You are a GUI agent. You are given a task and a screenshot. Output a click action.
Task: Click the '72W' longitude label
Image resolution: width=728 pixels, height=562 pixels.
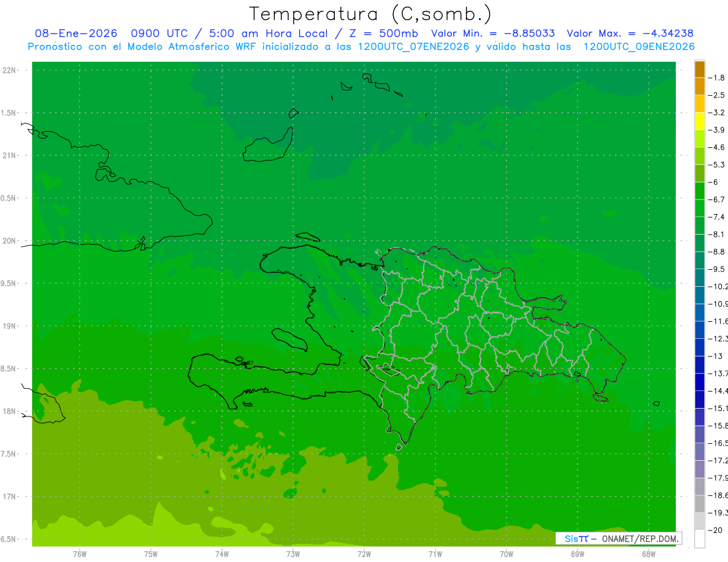(x=365, y=554)
